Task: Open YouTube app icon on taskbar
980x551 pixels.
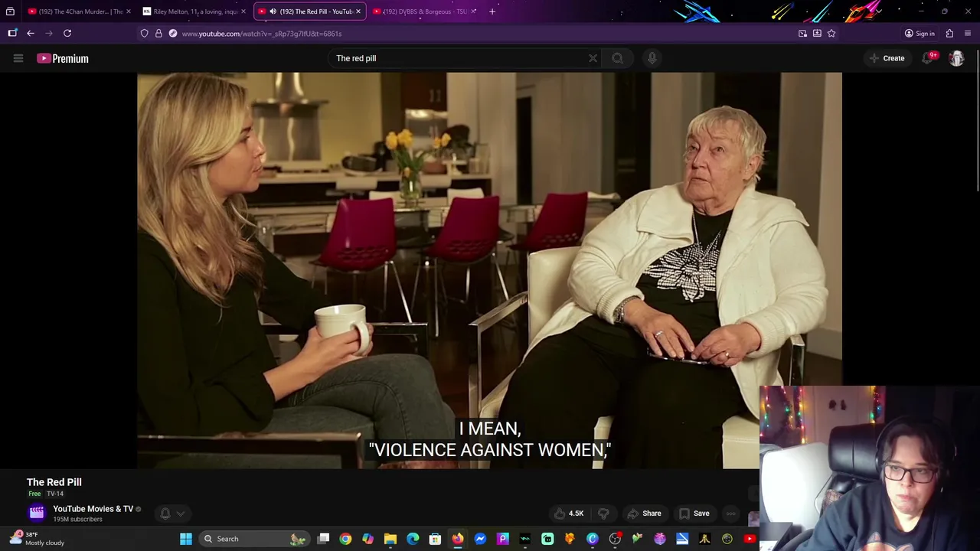Action: (750, 539)
